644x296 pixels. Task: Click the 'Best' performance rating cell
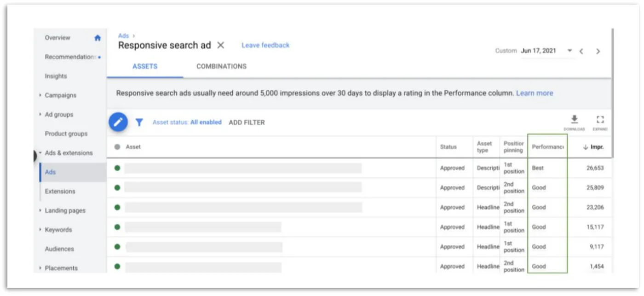point(538,168)
